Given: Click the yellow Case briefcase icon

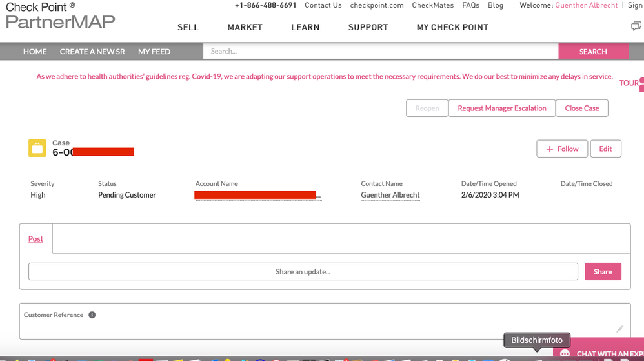Looking at the screenshot, I should tap(37, 149).
